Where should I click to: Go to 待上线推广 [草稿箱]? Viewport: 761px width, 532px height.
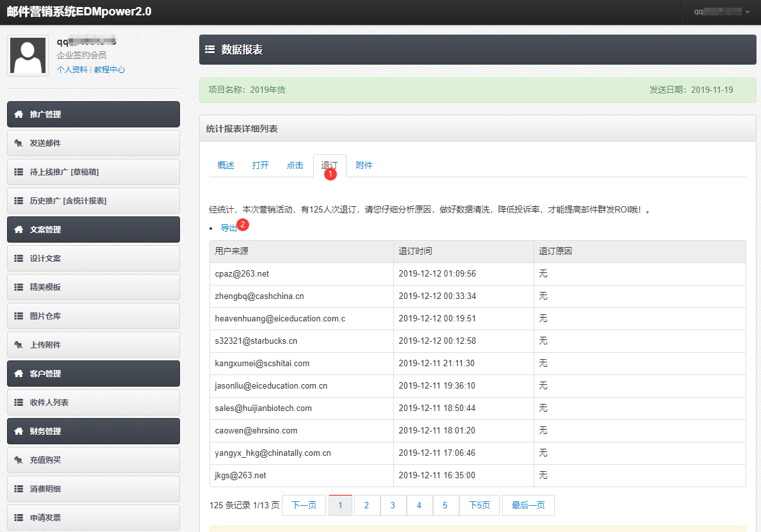point(93,172)
